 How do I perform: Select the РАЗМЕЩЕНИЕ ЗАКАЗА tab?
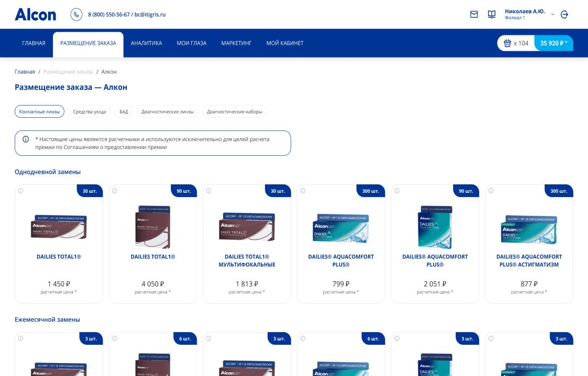88,43
